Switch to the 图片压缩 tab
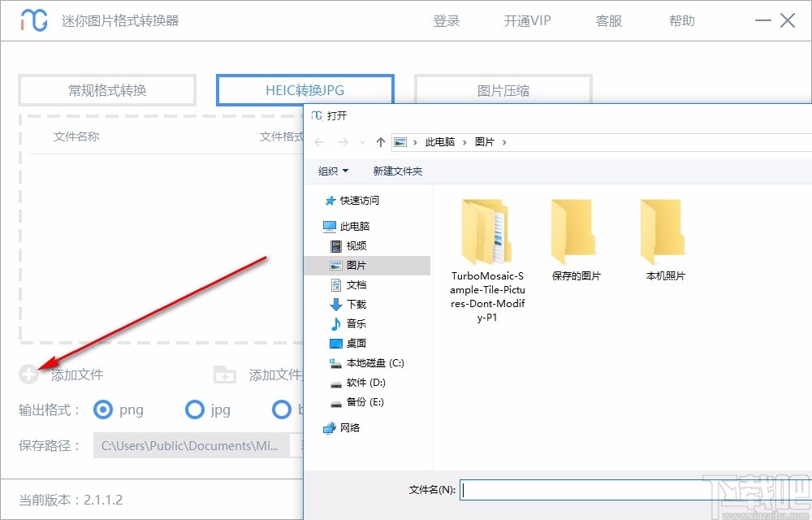The height and width of the screenshot is (520, 812). [x=503, y=89]
